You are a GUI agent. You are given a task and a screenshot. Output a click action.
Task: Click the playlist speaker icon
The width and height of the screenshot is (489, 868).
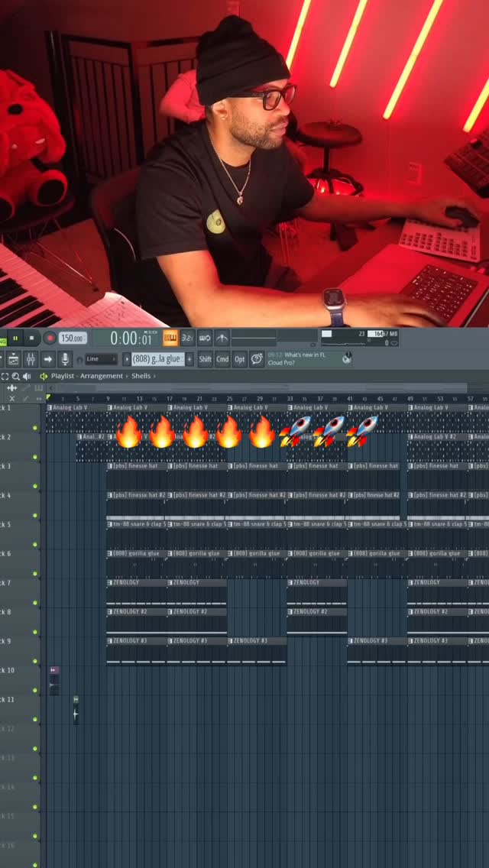coord(27,377)
